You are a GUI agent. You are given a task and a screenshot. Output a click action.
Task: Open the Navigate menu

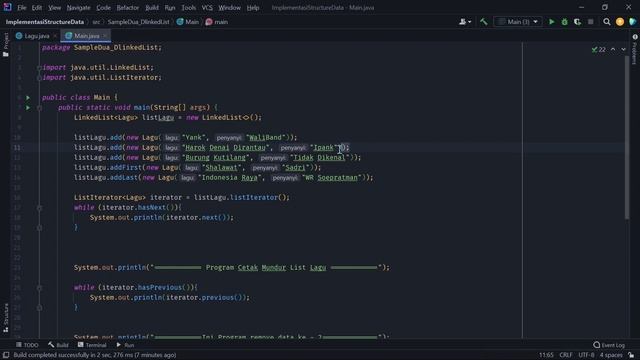pos(78,7)
